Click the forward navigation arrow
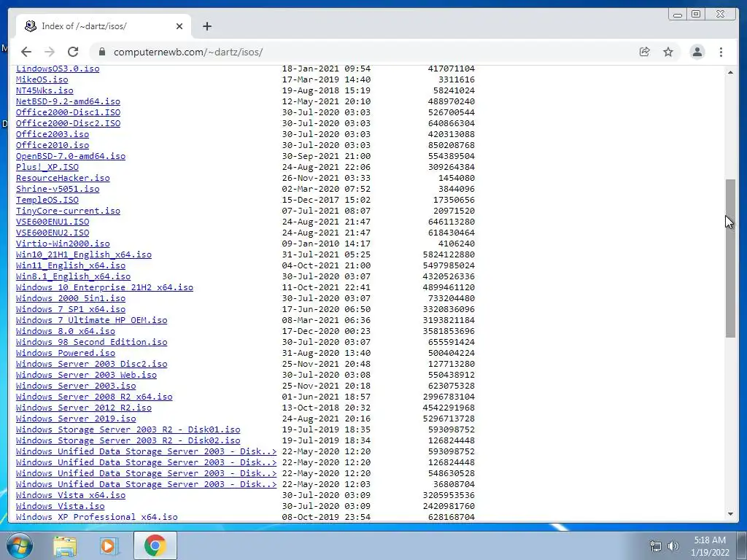The width and height of the screenshot is (747, 560). pyautogui.click(x=50, y=52)
